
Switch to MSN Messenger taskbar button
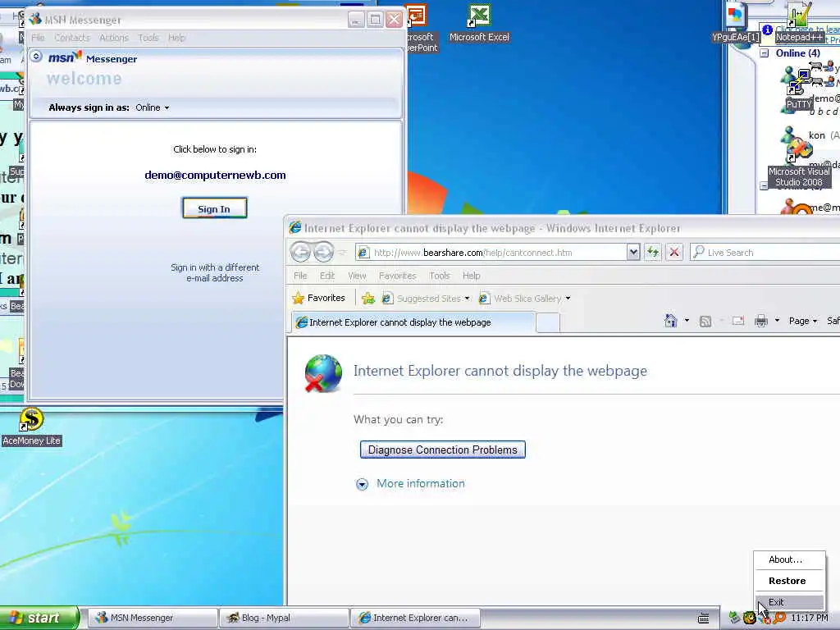click(152, 618)
